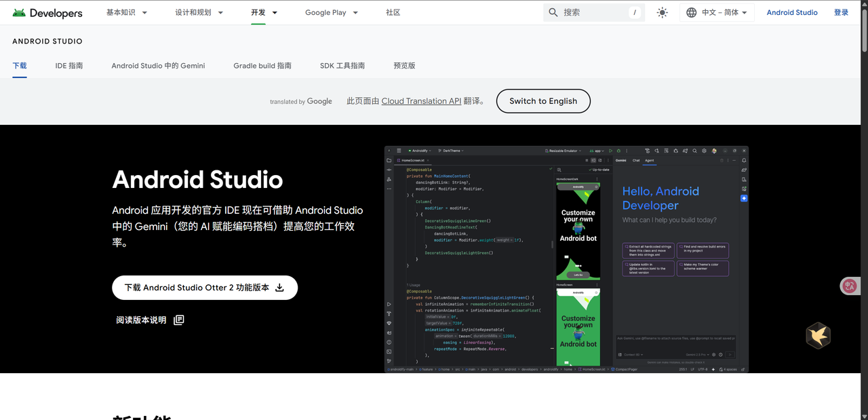This screenshot has width=868, height=420.
Task: Click the 'Up-to-date' status in the IDE preview
Action: (x=599, y=170)
